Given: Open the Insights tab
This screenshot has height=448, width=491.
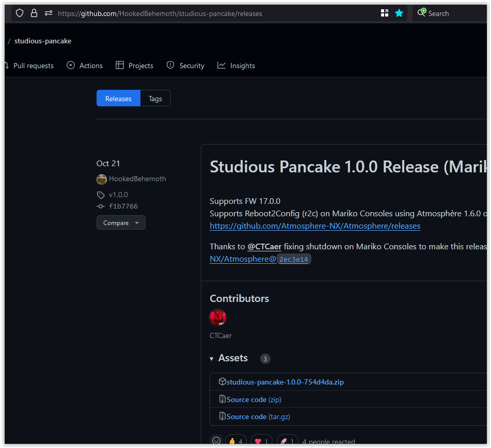Looking at the screenshot, I should click(x=236, y=66).
